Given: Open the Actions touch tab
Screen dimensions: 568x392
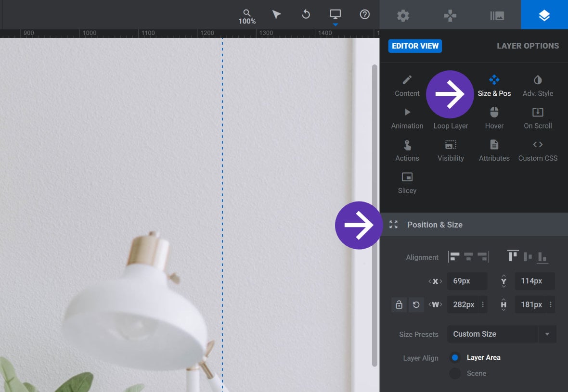Looking at the screenshot, I should pos(407,151).
